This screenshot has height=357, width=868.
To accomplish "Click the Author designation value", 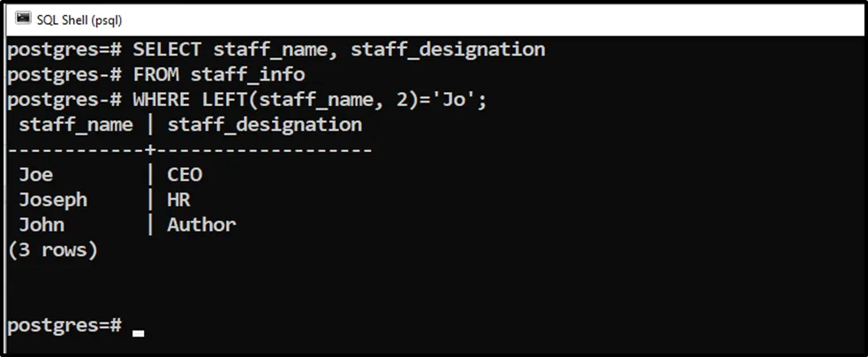I will (201, 224).
